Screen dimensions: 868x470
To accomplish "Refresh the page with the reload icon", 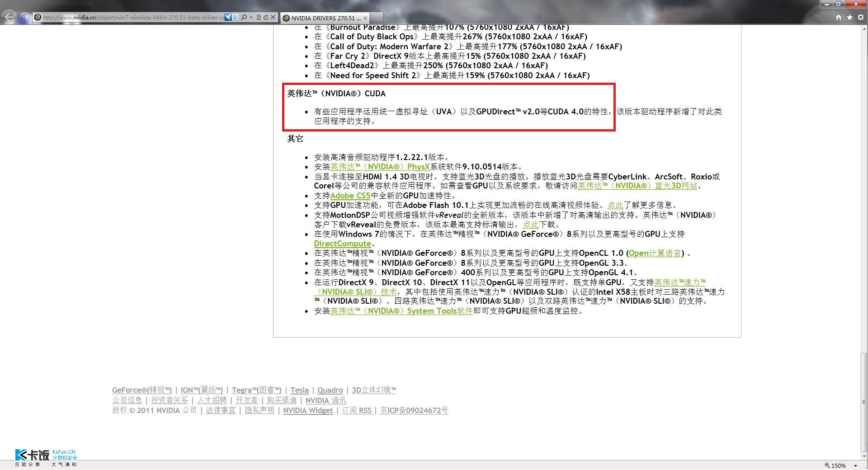I will 265,18.
